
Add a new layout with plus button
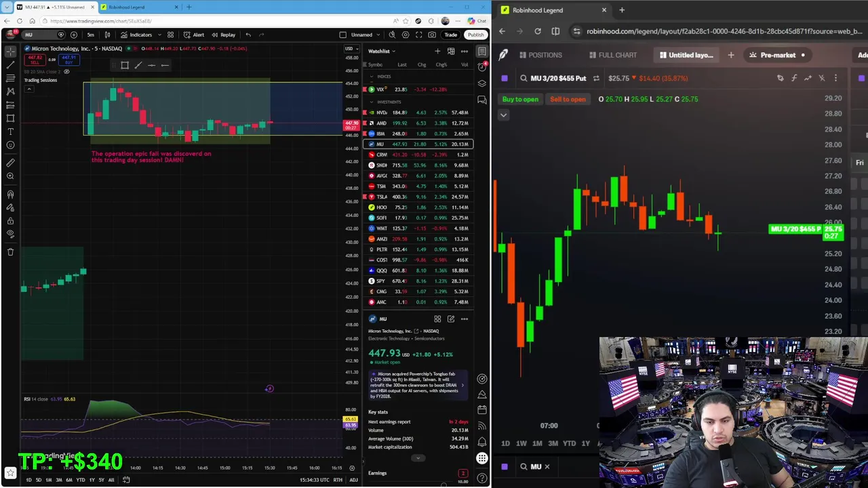point(731,55)
